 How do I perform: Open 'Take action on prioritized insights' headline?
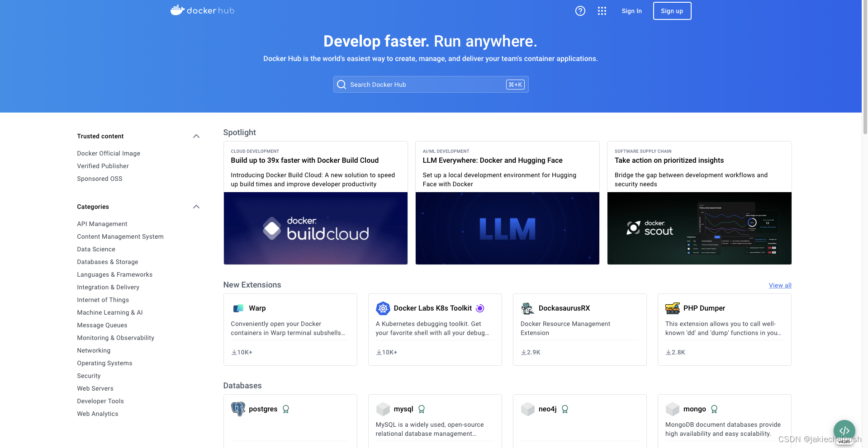(669, 160)
